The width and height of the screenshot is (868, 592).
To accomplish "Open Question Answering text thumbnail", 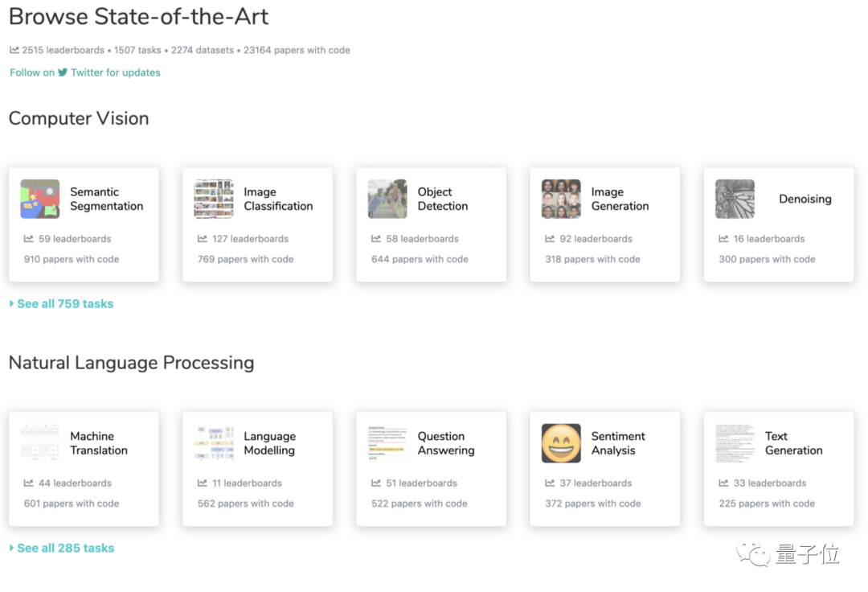I will pyautogui.click(x=387, y=443).
